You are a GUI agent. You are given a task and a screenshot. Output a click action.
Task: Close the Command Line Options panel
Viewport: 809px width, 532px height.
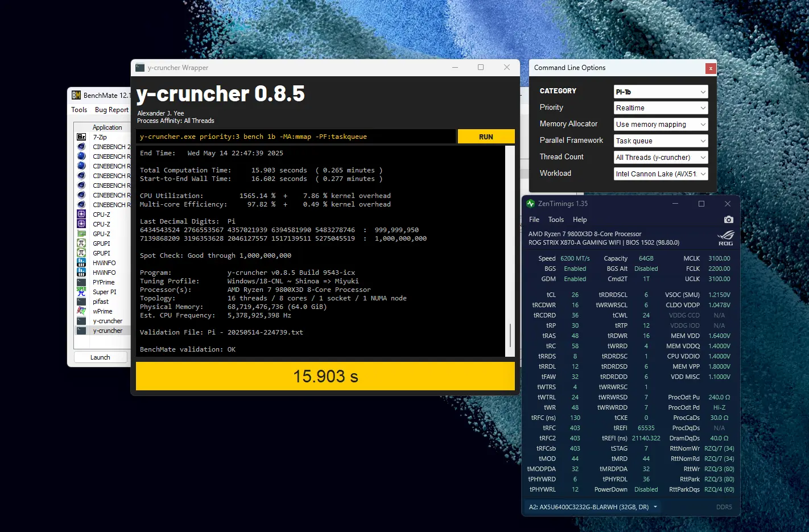[711, 68]
